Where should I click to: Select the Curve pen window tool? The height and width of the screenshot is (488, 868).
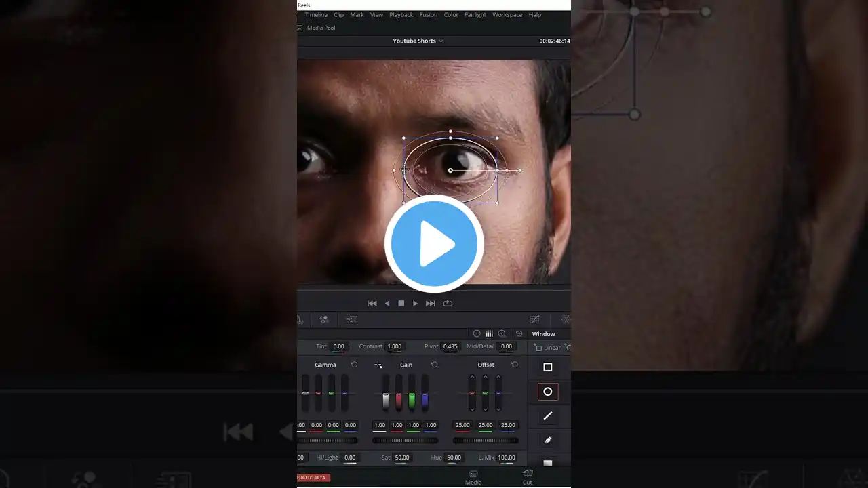click(x=548, y=441)
